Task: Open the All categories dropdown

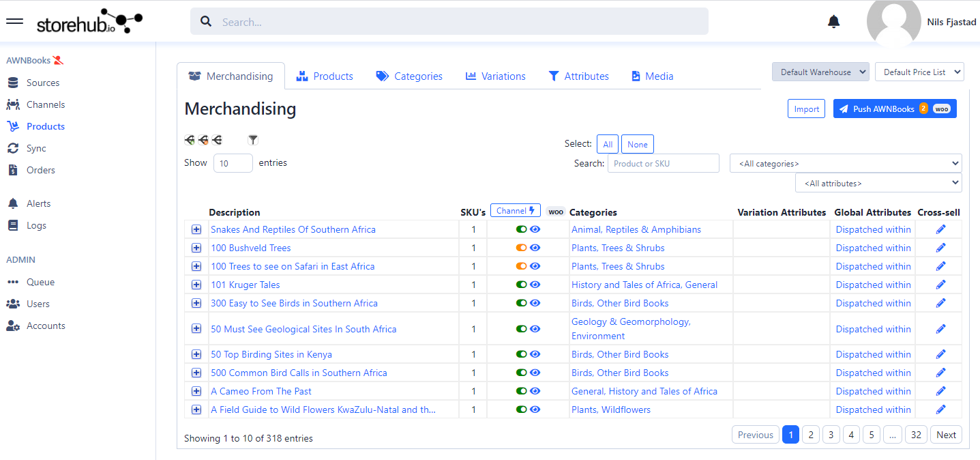Action: coord(845,164)
